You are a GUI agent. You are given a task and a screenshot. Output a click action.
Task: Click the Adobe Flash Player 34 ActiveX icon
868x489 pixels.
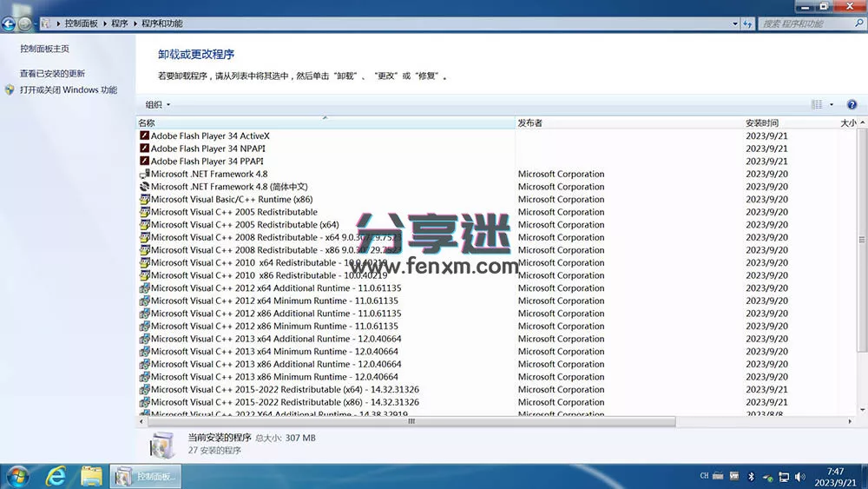pos(144,135)
